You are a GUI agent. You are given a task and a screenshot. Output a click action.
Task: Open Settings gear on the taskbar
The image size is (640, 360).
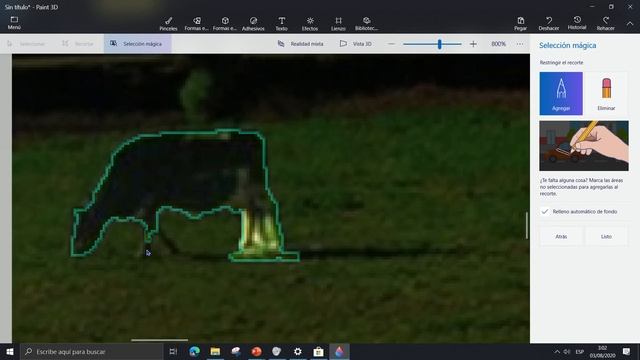pos(298,351)
